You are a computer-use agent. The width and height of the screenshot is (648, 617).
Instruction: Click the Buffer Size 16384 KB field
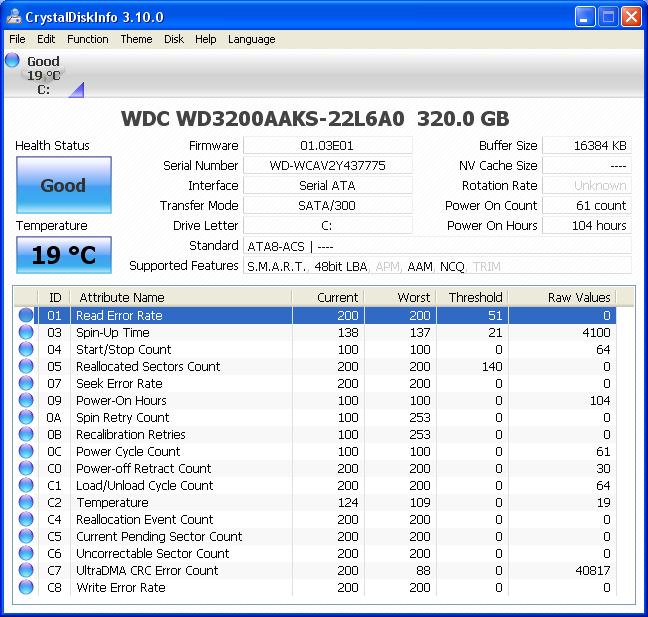(587, 145)
